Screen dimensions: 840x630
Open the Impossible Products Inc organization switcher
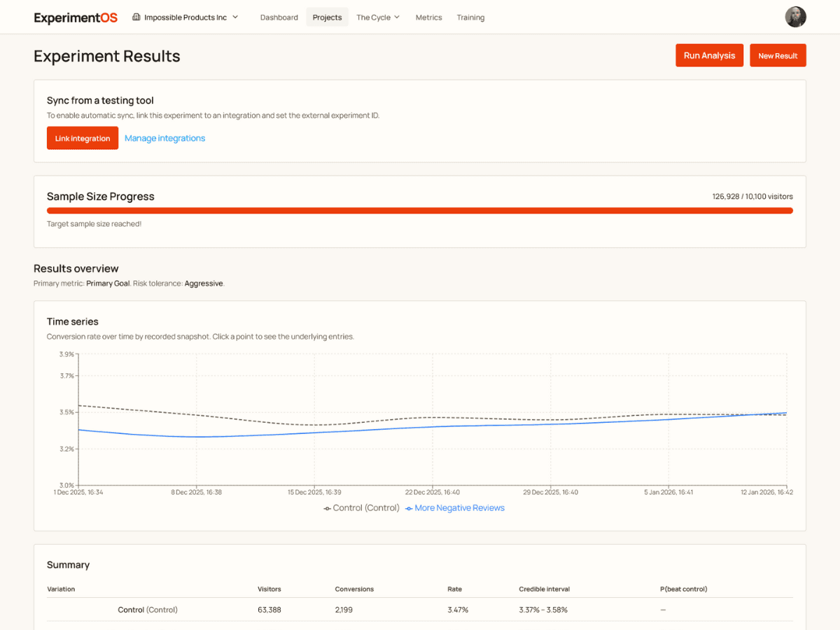pos(185,17)
